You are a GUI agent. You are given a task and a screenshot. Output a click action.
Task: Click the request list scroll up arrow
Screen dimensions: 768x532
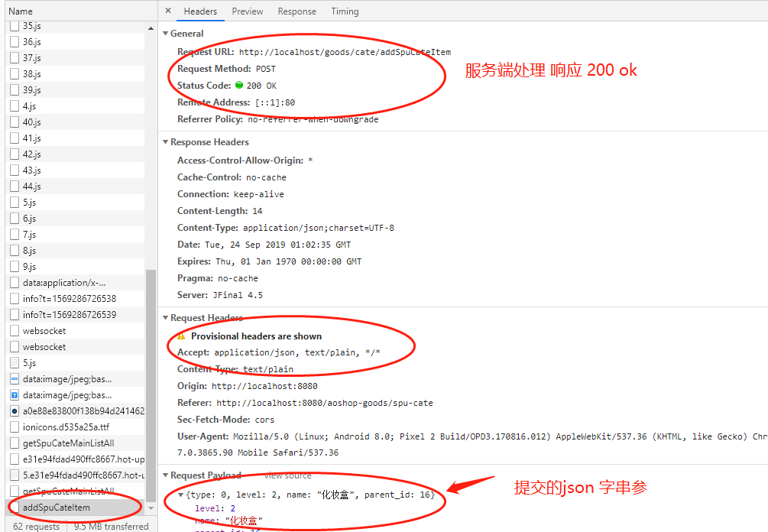(x=151, y=28)
